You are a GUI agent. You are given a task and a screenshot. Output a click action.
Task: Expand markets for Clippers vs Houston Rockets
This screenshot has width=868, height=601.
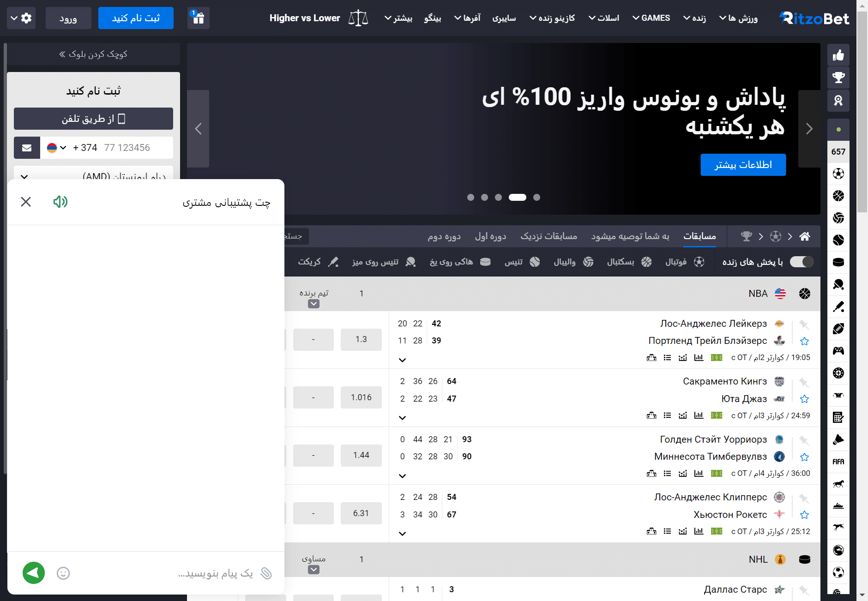pyautogui.click(x=402, y=534)
